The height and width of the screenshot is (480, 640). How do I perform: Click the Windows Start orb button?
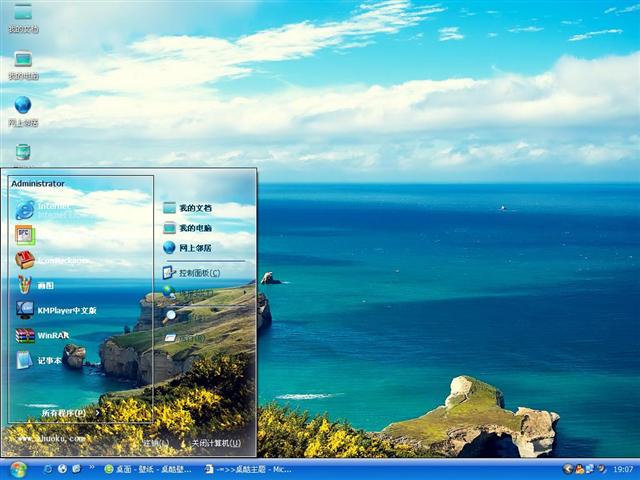[x=18, y=470]
